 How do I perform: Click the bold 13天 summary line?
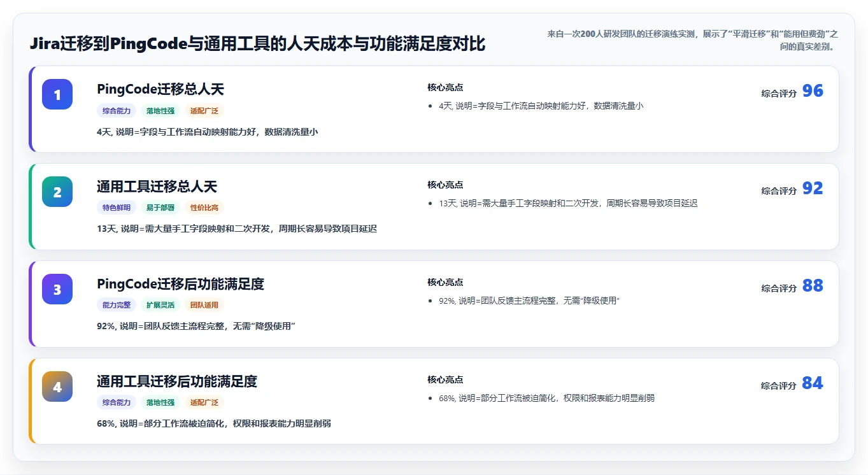click(x=237, y=229)
